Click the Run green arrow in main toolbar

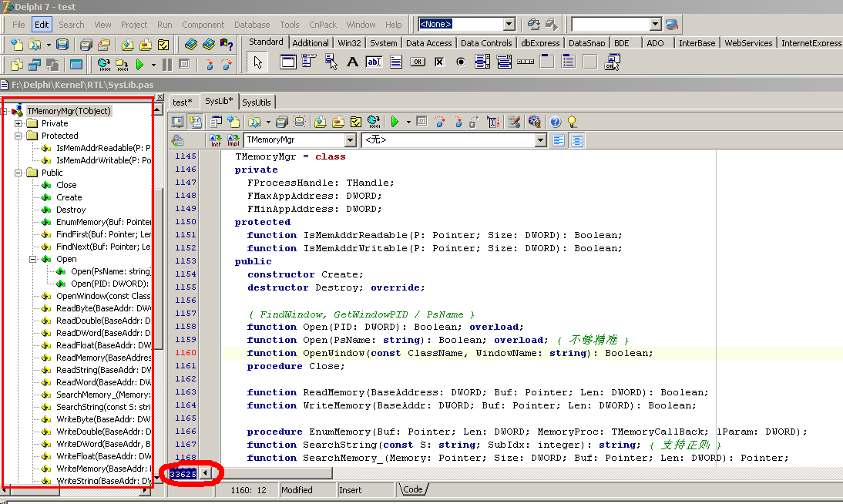139,65
